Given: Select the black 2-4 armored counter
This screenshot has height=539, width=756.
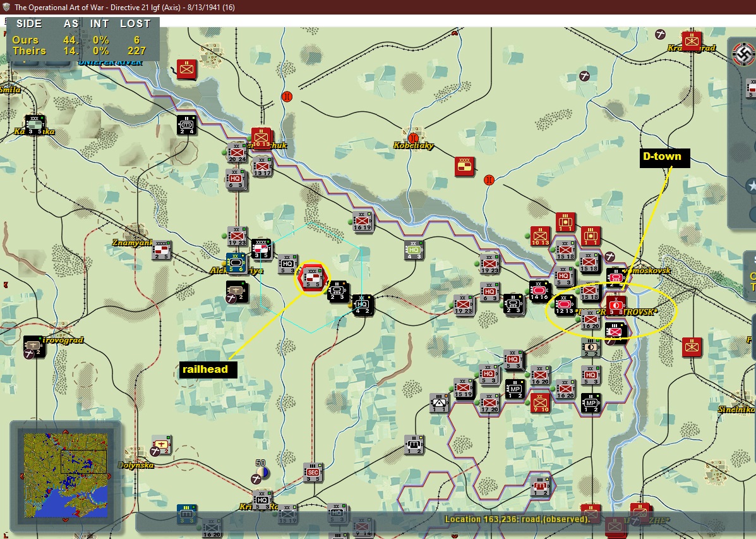Looking at the screenshot, I should tap(186, 125).
